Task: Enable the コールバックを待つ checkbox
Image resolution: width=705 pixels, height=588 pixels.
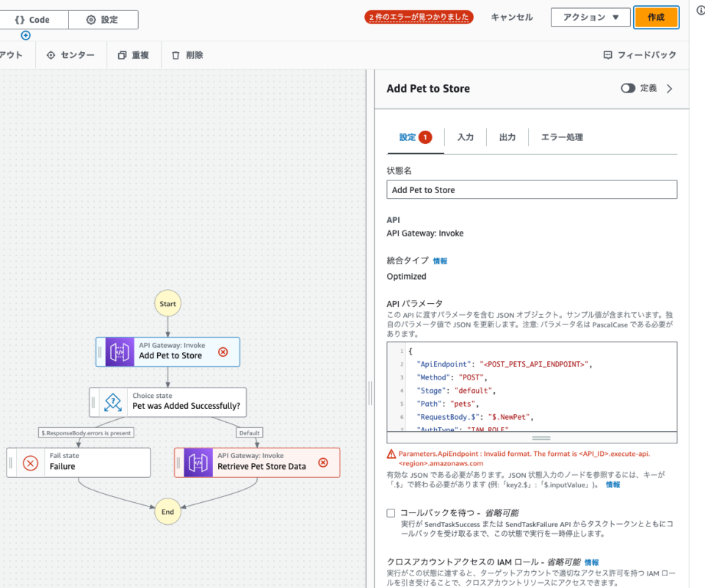Action: 391,513
